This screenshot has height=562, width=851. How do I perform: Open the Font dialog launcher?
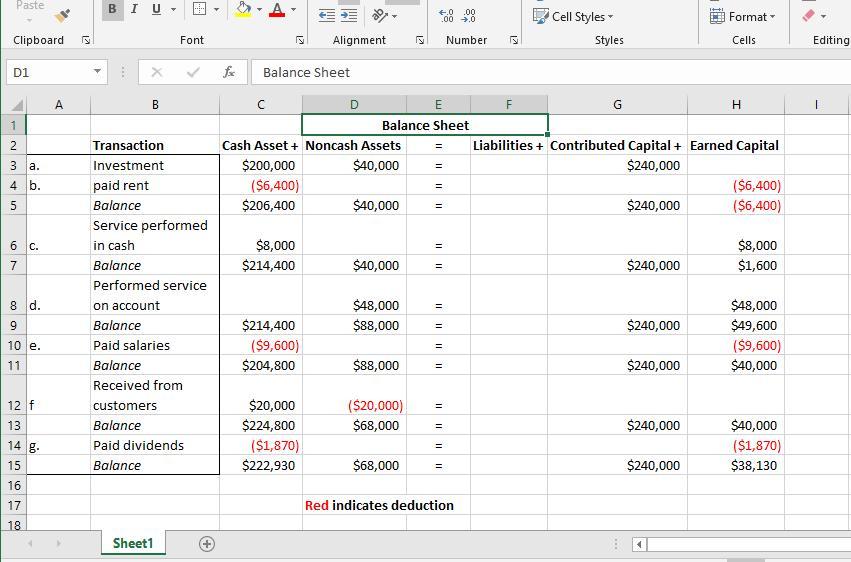tap(300, 40)
